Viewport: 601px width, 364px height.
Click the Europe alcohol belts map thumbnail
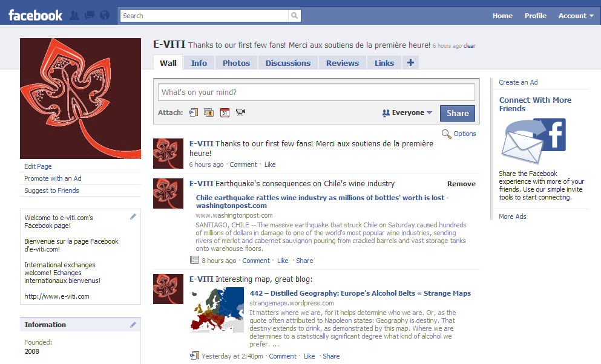[x=217, y=310]
